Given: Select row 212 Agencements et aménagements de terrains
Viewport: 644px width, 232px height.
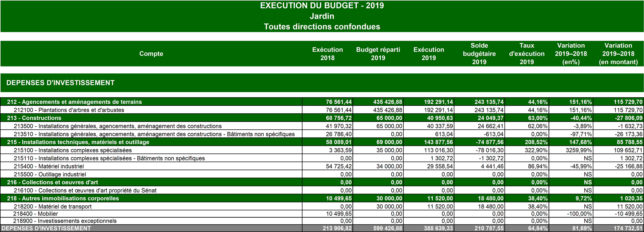Looking at the screenshot, I should point(74,102).
